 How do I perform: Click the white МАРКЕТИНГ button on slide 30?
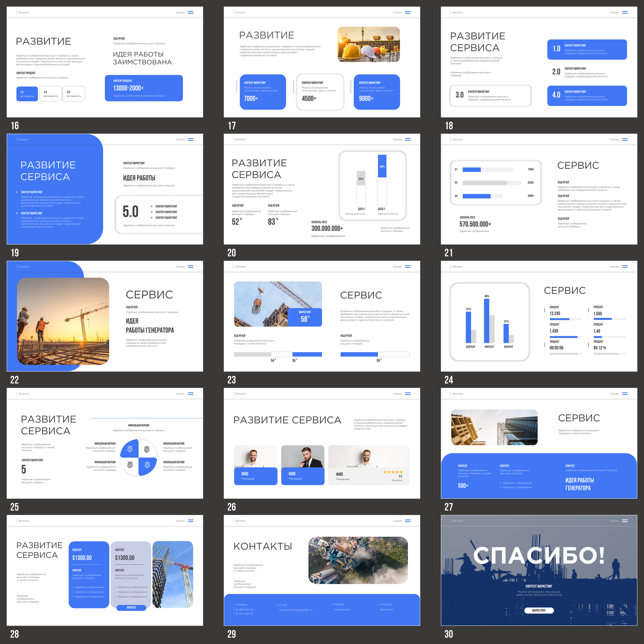point(539,610)
